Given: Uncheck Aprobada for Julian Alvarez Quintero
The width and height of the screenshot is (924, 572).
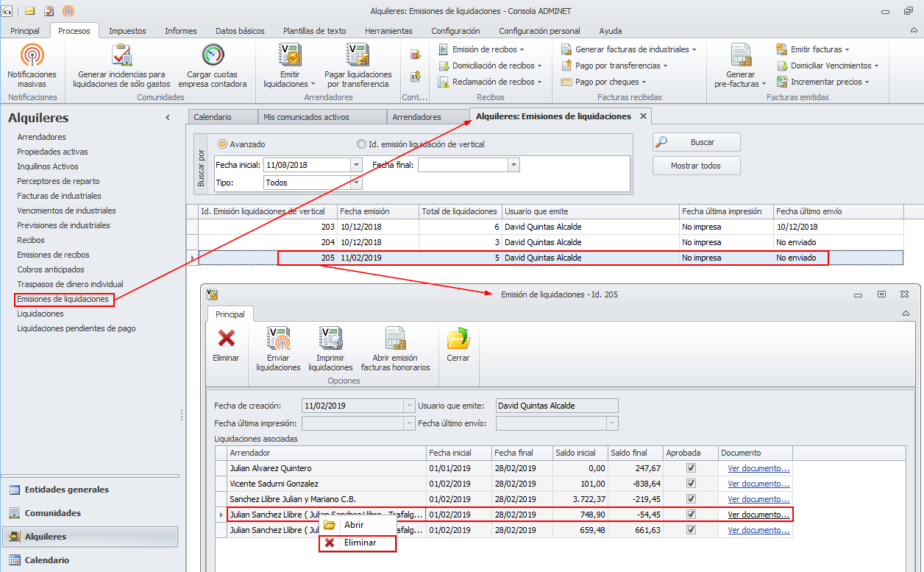Looking at the screenshot, I should point(690,468).
